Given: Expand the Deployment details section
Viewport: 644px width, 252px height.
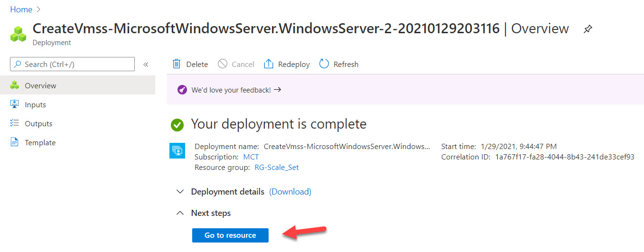Looking at the screenshot, I should 180,192.
